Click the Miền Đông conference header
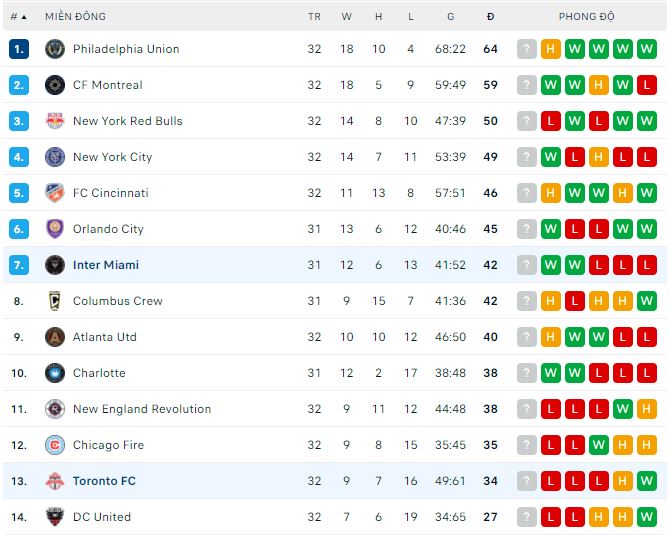The image size is (670, 536). coord(75,17)
